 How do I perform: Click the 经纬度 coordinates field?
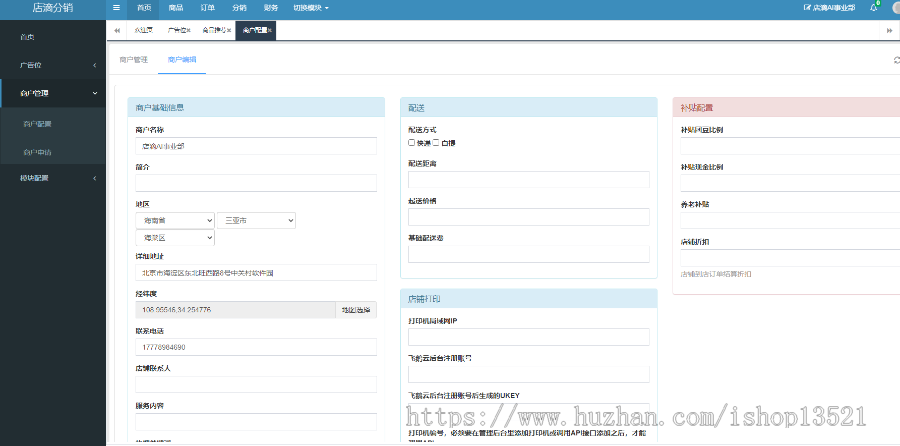point(235,310)
